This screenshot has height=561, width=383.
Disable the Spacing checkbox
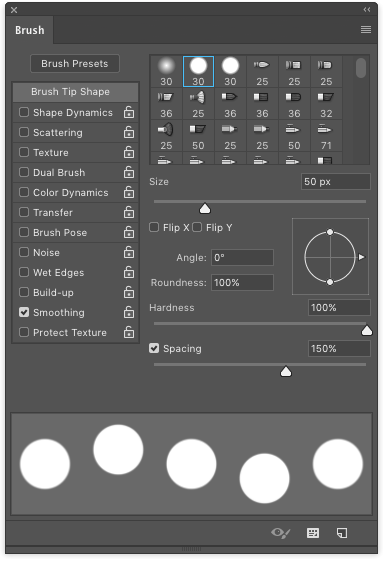pos(154,348)
